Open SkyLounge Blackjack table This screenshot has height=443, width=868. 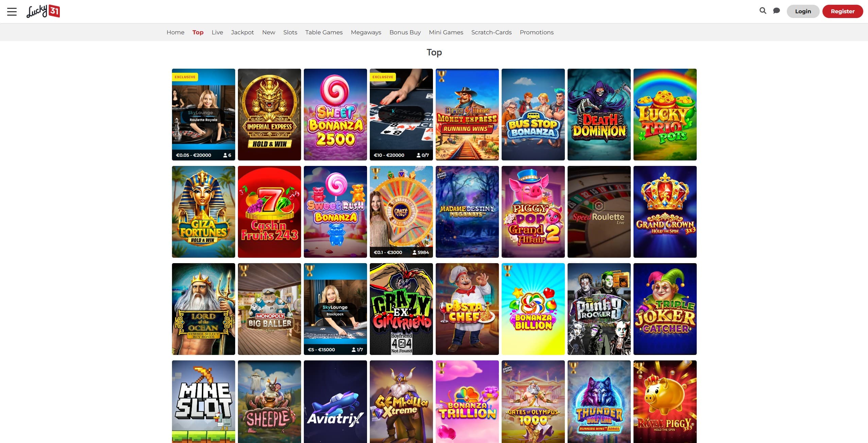335,309
